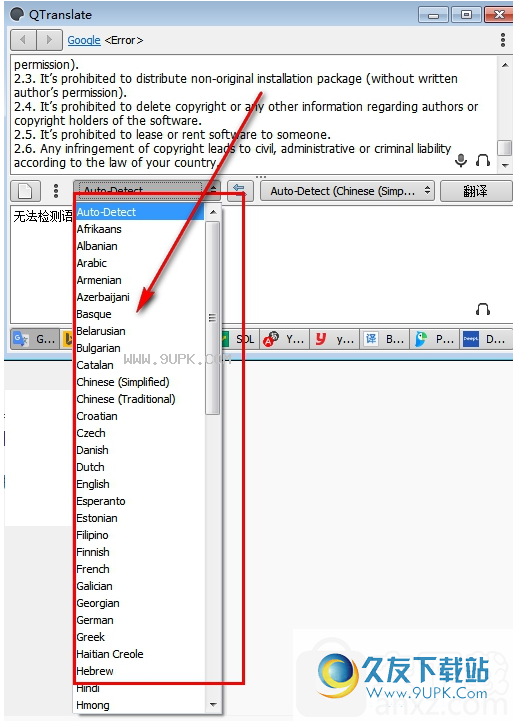The width and height of the screenshot is (519, 723).
Task: Choose Chinese (Simplified) from the language list
Action: (123, 382)
